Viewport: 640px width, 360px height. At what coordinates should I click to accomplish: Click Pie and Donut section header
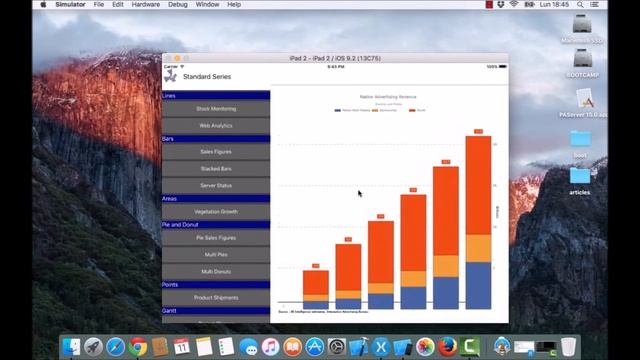(x=216, y=225)
